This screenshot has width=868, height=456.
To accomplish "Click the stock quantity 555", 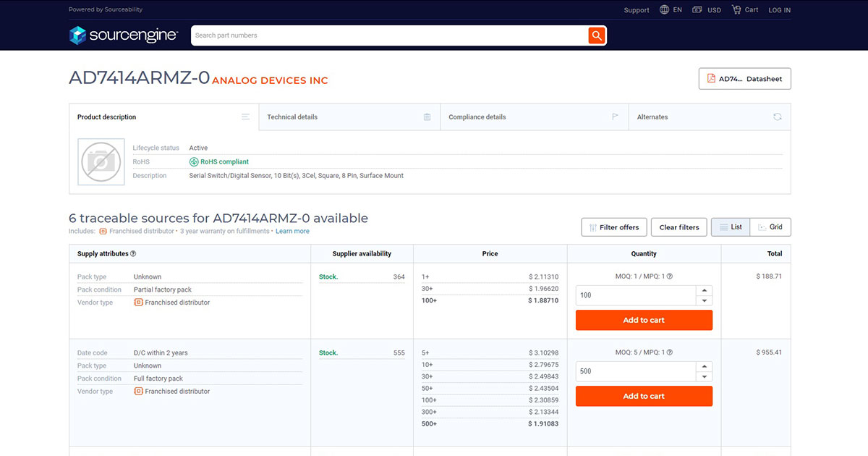I will (399, 352).
